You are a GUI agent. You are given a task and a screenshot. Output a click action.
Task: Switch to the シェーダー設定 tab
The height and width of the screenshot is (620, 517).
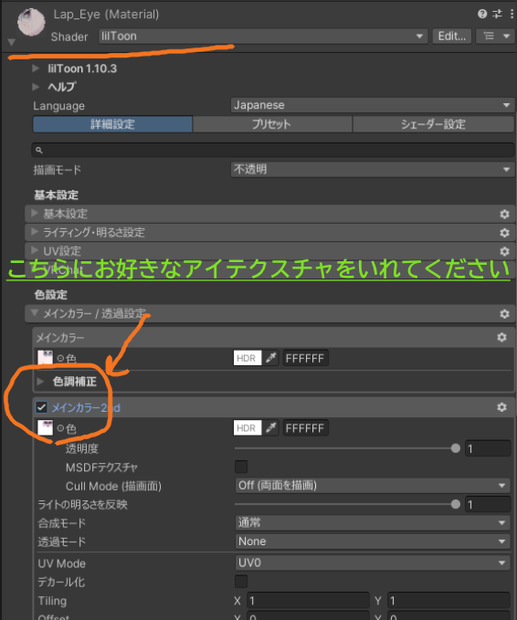tap(433, 124)
